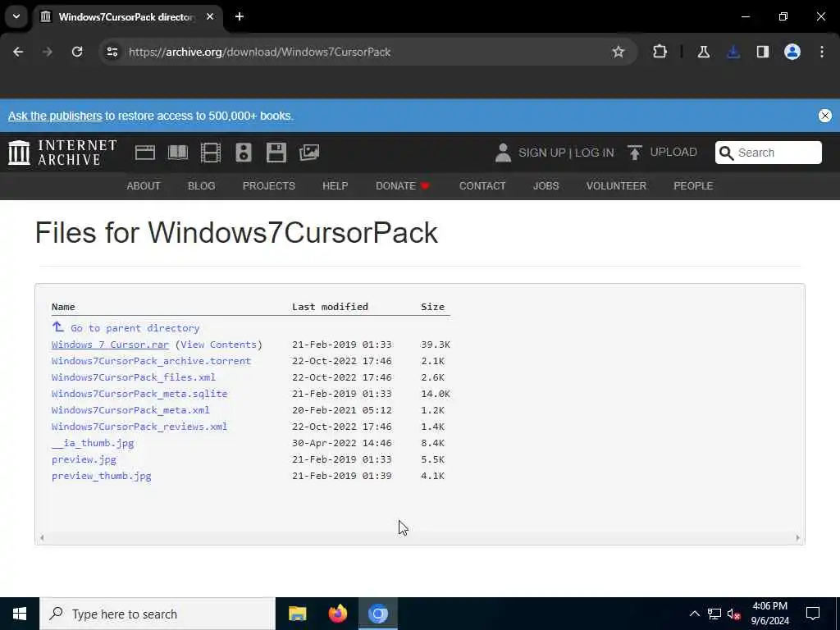Click the UPLOAD button
Image resolution: width=840 pixels, height=630 pixels.
[x=662, y=153]
